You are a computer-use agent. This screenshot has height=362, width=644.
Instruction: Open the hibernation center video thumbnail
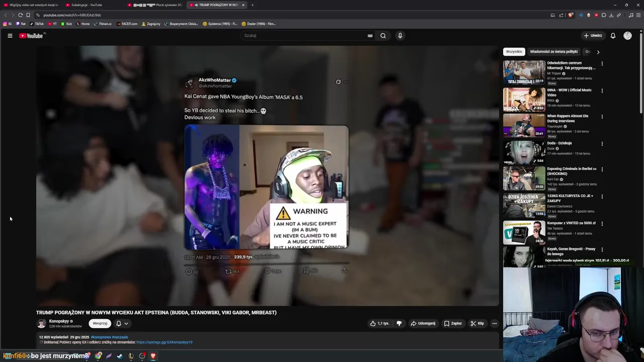[x=524, y=72]
